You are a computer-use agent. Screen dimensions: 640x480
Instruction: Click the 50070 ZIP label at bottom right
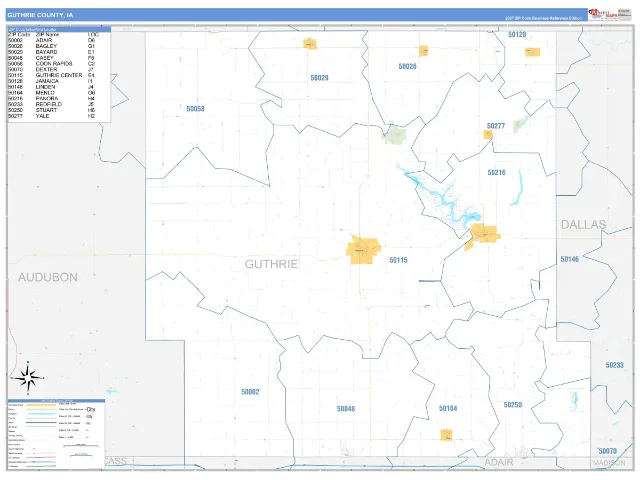coord(607,451)
